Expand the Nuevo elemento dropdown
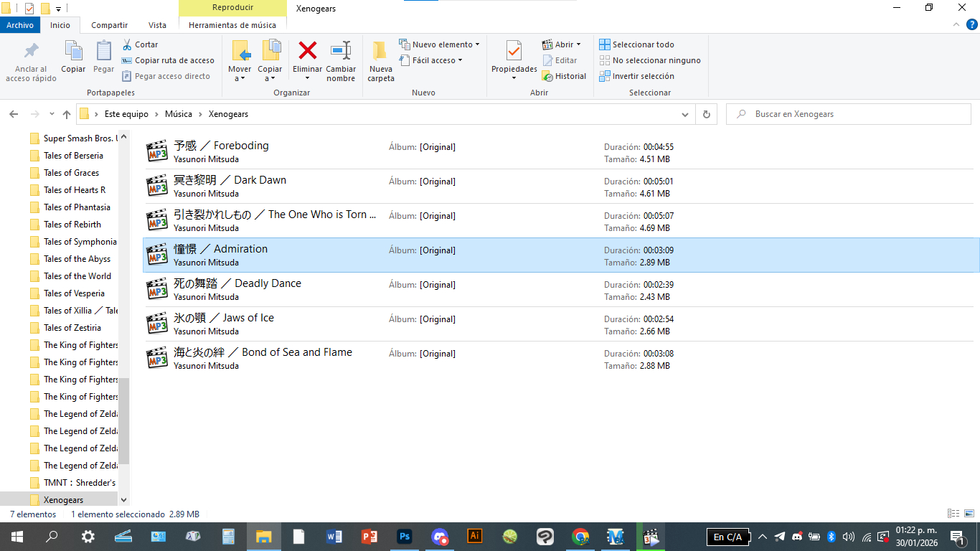This screenshot has width=980, height=551. [x=439, y=44]
